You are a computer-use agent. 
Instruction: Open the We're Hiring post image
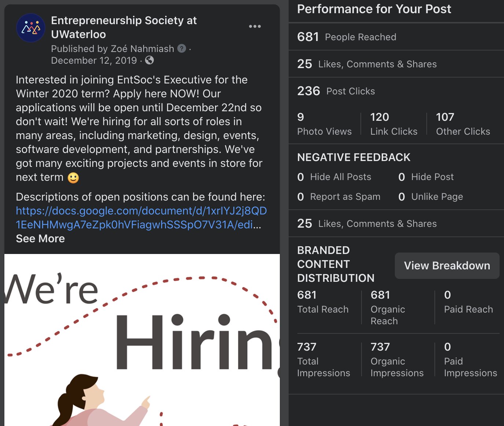pyautogui.click(x=142, y=340)
